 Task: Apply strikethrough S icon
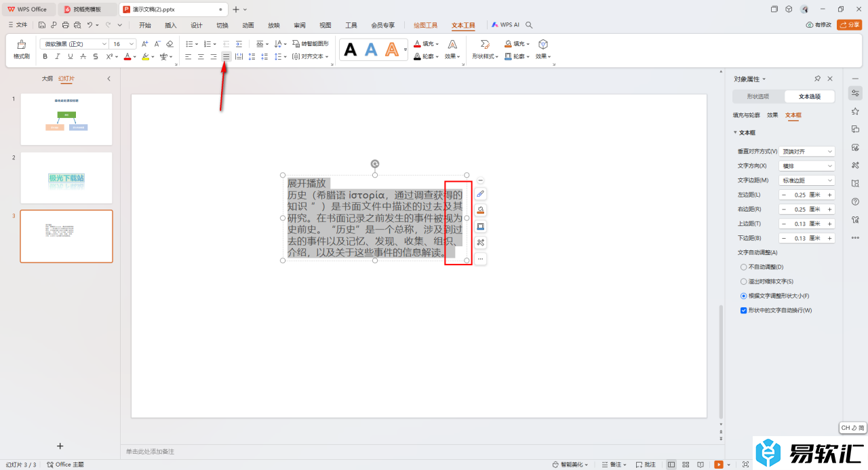96,56
